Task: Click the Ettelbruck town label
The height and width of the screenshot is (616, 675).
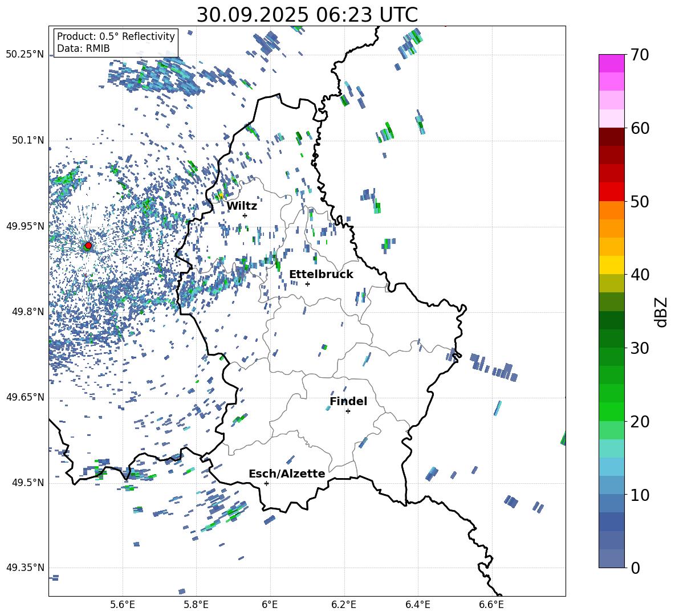Action: [321, 274]
